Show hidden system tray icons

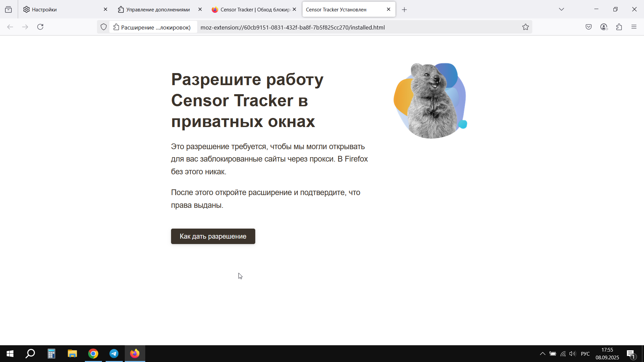pos(542,354)
